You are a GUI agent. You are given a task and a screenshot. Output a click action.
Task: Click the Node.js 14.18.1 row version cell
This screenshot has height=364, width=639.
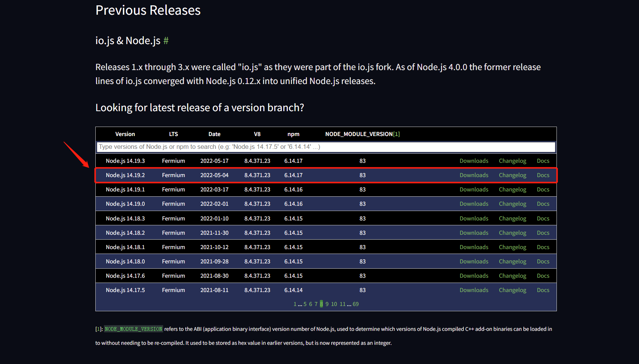(125, 247)
